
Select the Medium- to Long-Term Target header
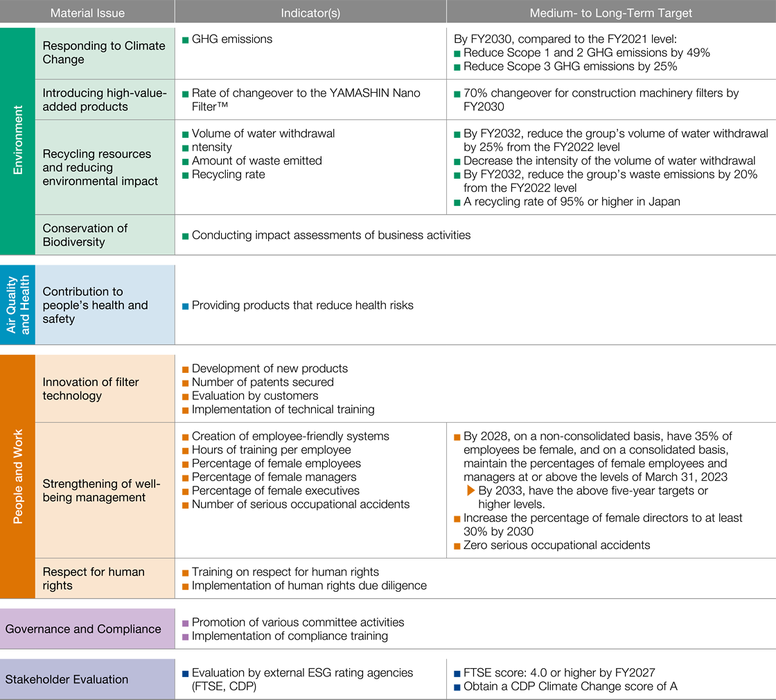point(610,12)
